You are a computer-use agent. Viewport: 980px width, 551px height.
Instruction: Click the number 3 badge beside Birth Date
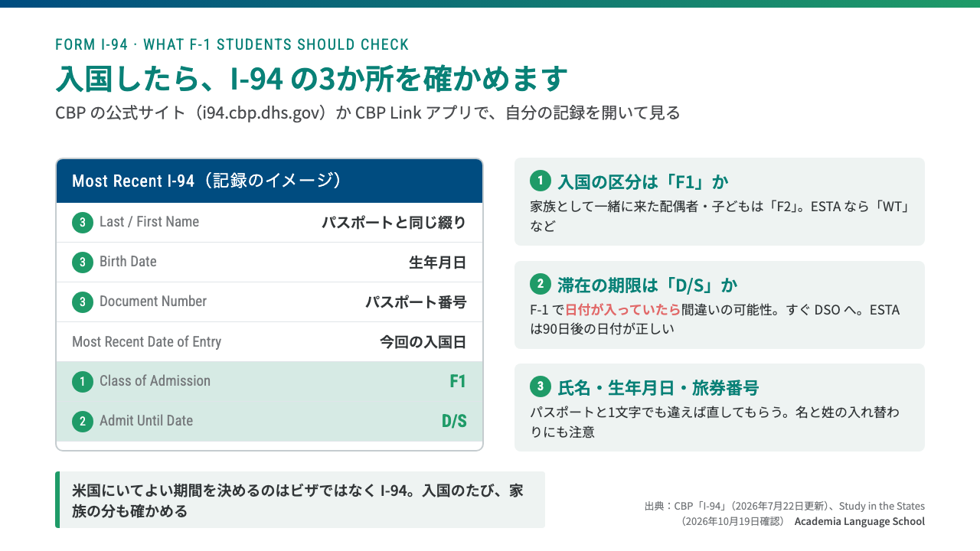point(83,262)
